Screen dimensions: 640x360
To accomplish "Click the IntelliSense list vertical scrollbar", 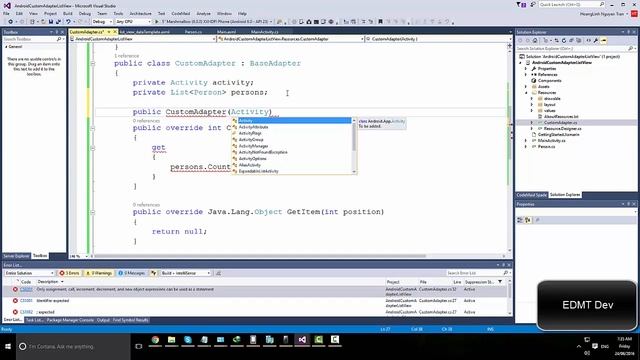I will [x=354, y=146].
